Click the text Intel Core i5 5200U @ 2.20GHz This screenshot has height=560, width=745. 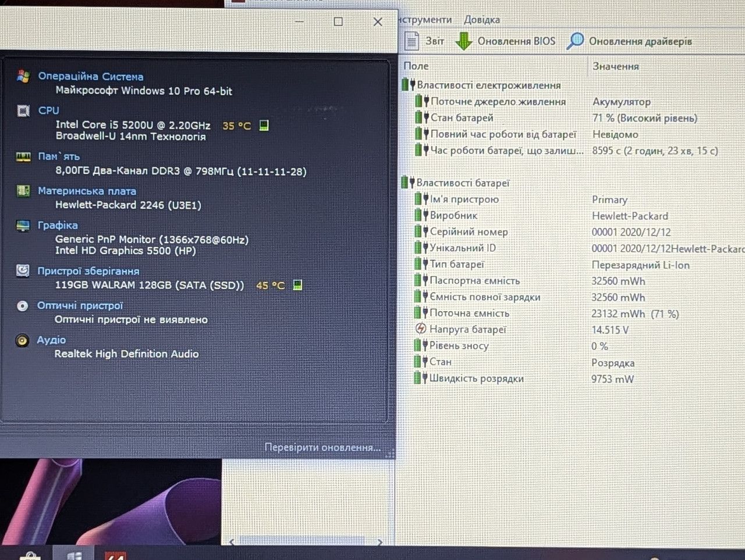click(133, 124)
